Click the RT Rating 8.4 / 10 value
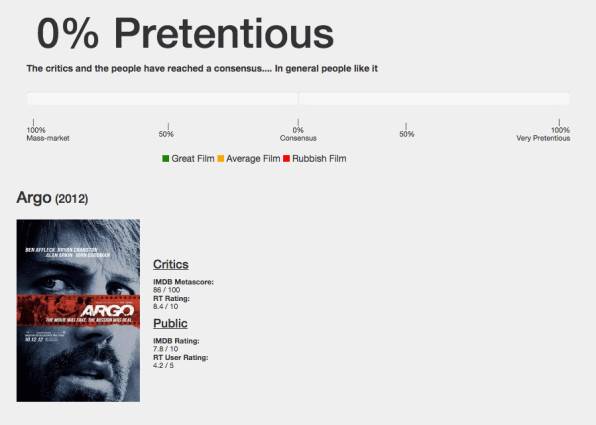The image size is (596, 425). (x=165, y=306)
